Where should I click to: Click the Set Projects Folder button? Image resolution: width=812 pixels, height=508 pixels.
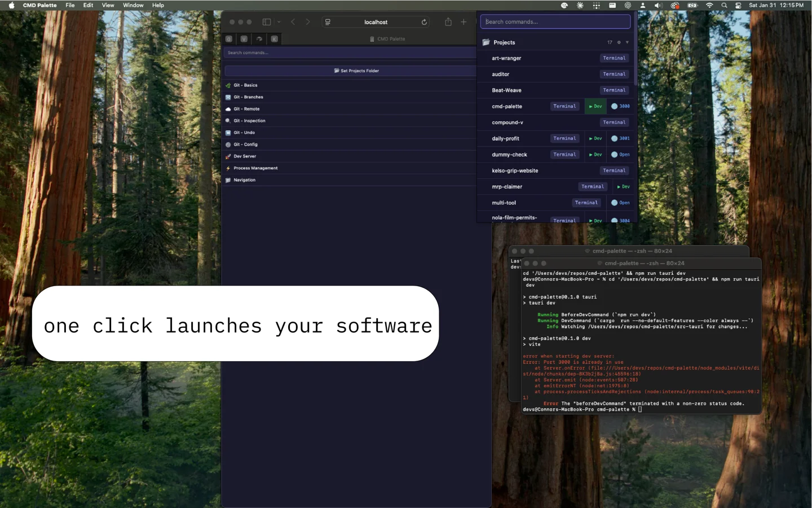point(357,71)
